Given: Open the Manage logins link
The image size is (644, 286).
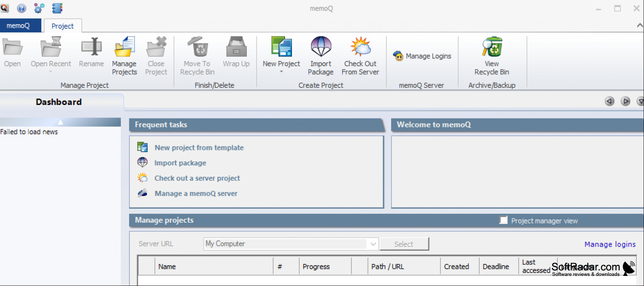Looking at the screenshot, I should click(x=610, y=244).
